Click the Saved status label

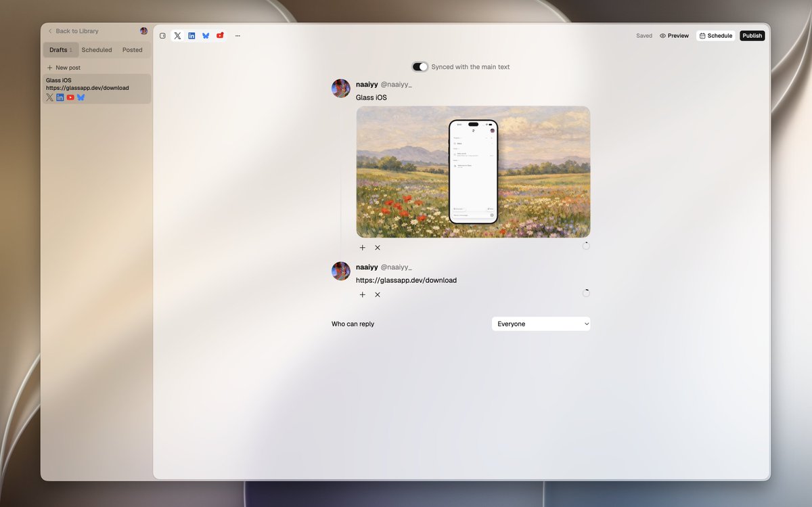pos(644,36)
